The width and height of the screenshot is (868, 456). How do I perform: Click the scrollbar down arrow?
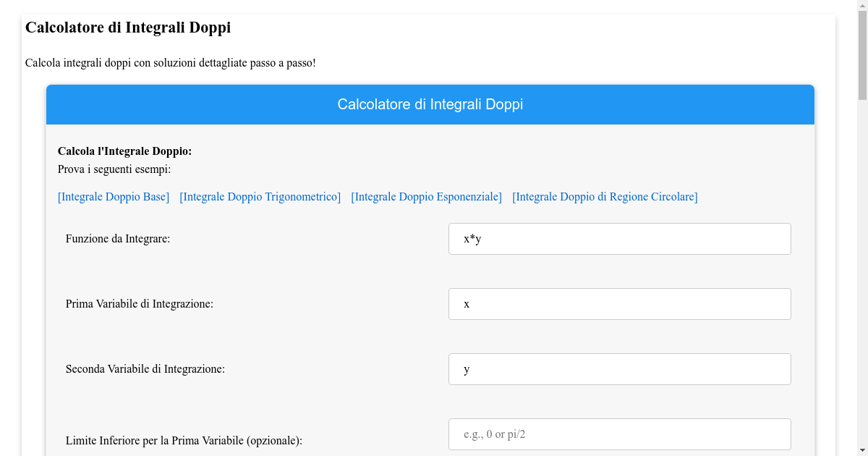click(x=862, y=449)
